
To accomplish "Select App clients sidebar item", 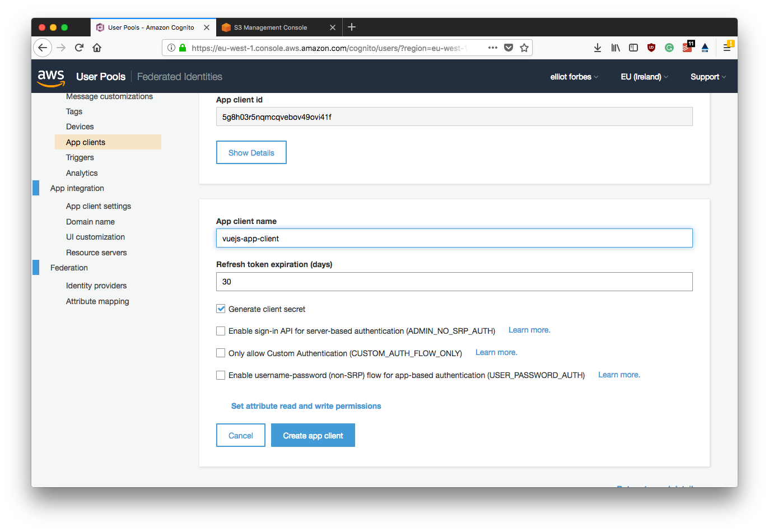I will point(108,142).
